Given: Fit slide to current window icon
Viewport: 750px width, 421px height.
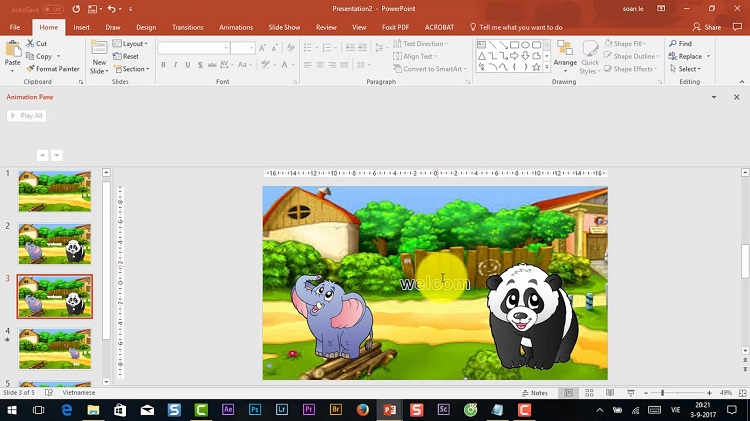Looking at the screenshot, I should [742, 393].
